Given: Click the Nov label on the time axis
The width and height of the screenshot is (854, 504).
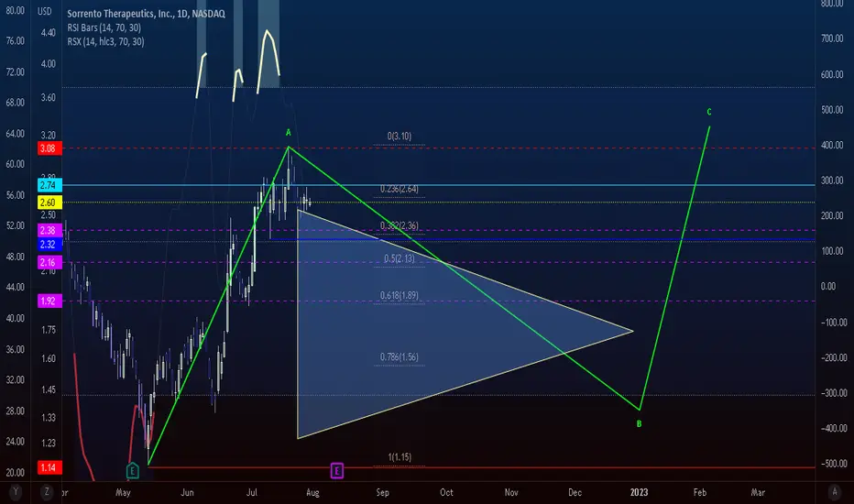Looking at the screenshot, I should (x=511, y=493).
